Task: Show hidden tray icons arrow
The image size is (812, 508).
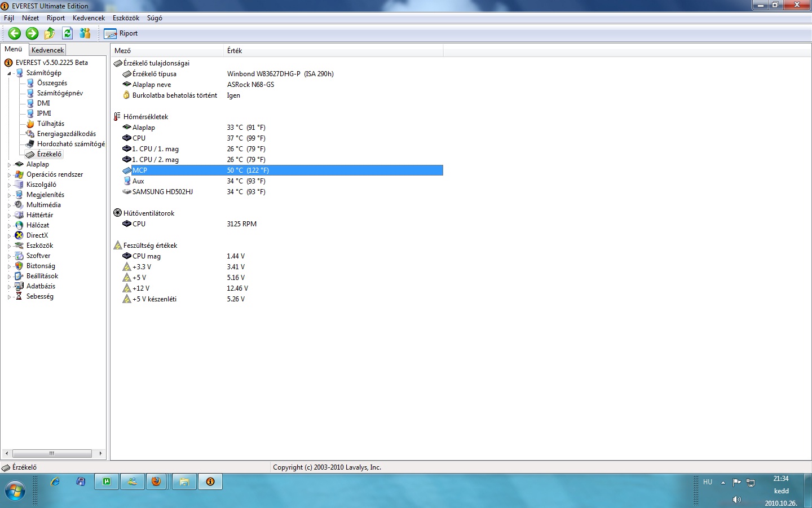Action: [723, 483]
